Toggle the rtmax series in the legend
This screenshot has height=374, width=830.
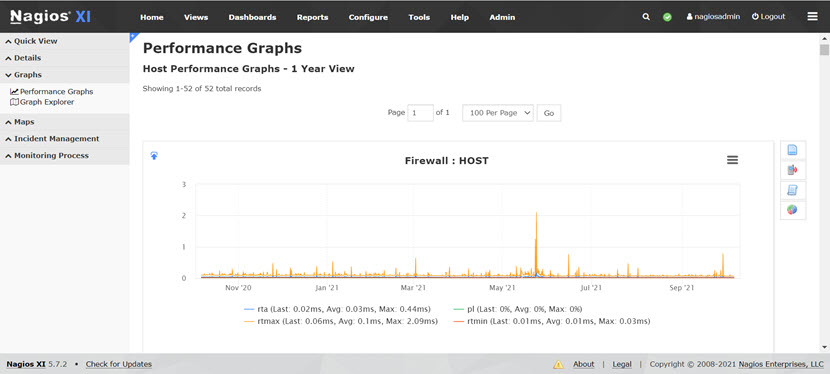(x=341, y=321)
